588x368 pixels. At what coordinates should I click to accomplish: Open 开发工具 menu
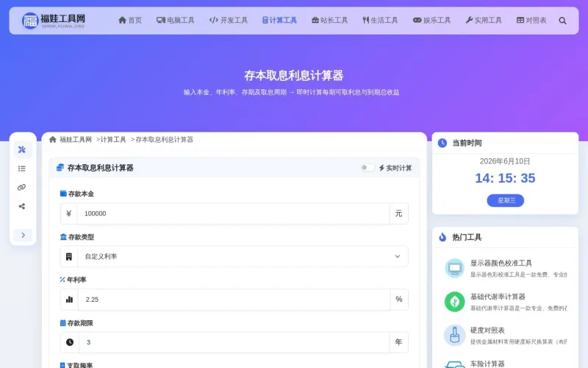(229, 21)
